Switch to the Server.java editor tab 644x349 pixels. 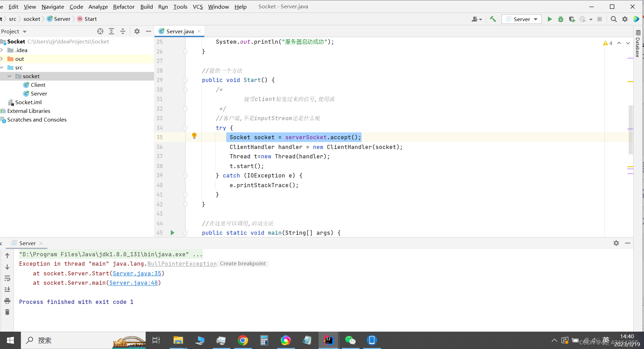point(179,31)
